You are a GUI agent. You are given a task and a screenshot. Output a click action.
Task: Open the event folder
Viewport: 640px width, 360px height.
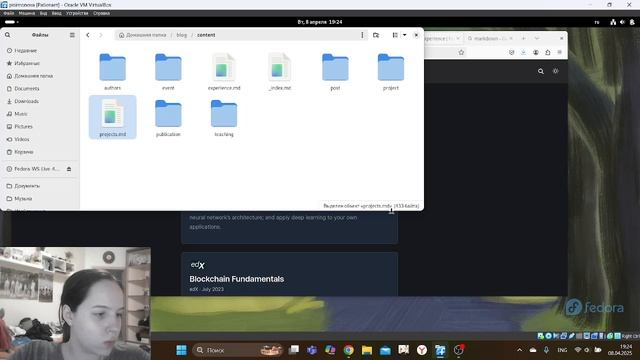[x=168, y=72]
